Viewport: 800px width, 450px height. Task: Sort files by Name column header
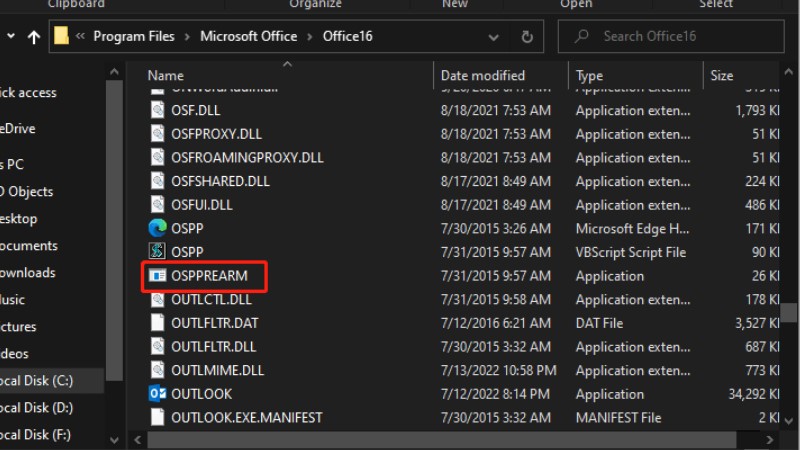click(166, 75)
